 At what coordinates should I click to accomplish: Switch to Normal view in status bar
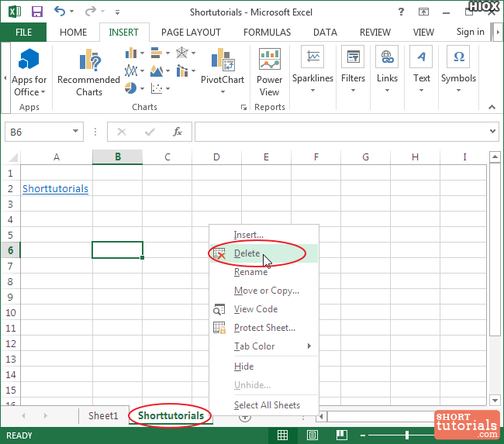click(x=282, y=435)
